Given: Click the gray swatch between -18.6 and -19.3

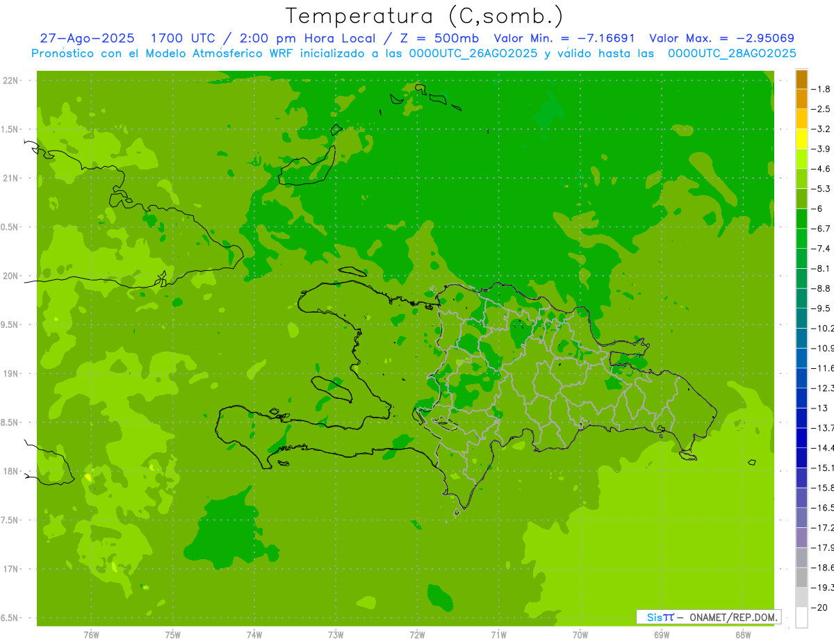Looking at the screenshot, I should [x=801, y=577].
